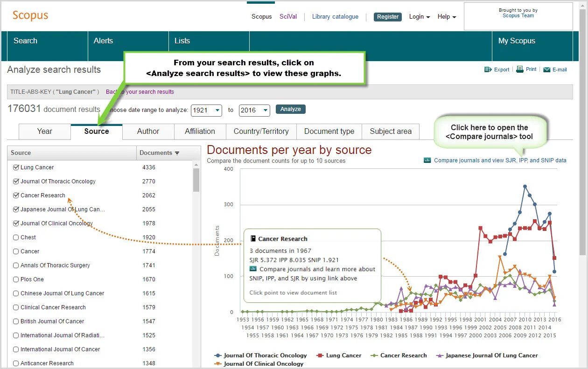The width and height of the screenshot is (588, 369).
Task: Click the Compare journals chart icon
Action: point(427,160)
